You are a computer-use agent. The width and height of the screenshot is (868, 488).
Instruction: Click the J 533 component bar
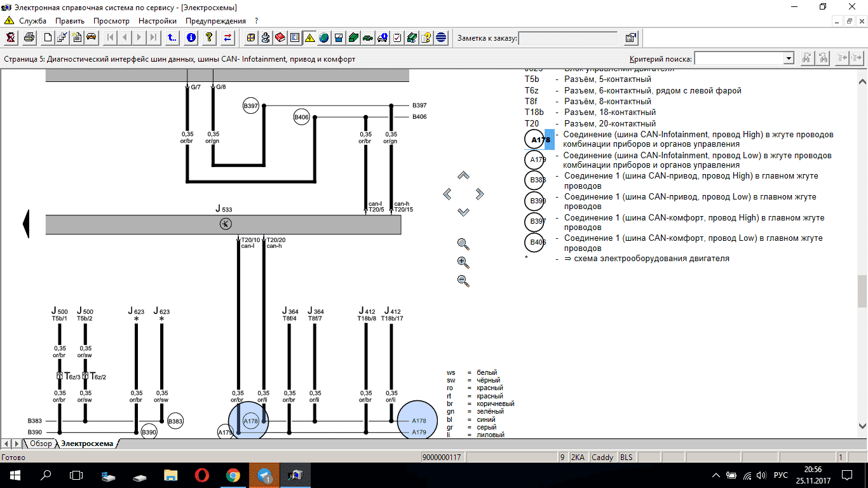point(223,224)
